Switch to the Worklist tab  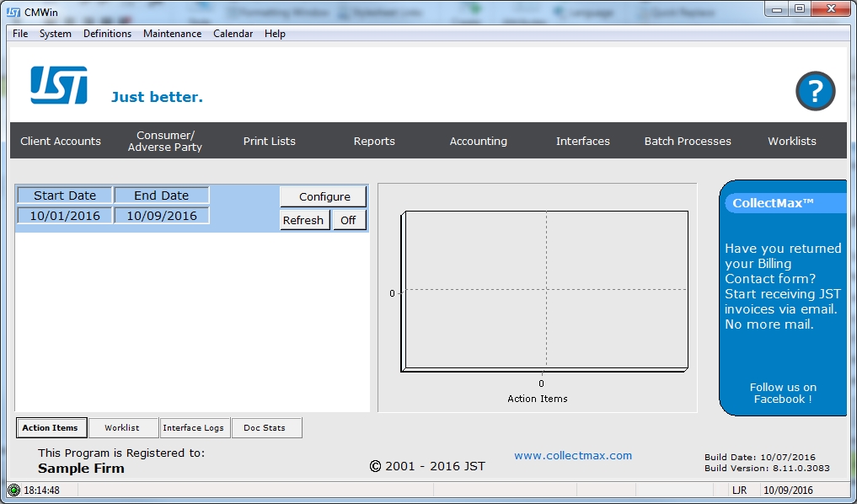123,428
